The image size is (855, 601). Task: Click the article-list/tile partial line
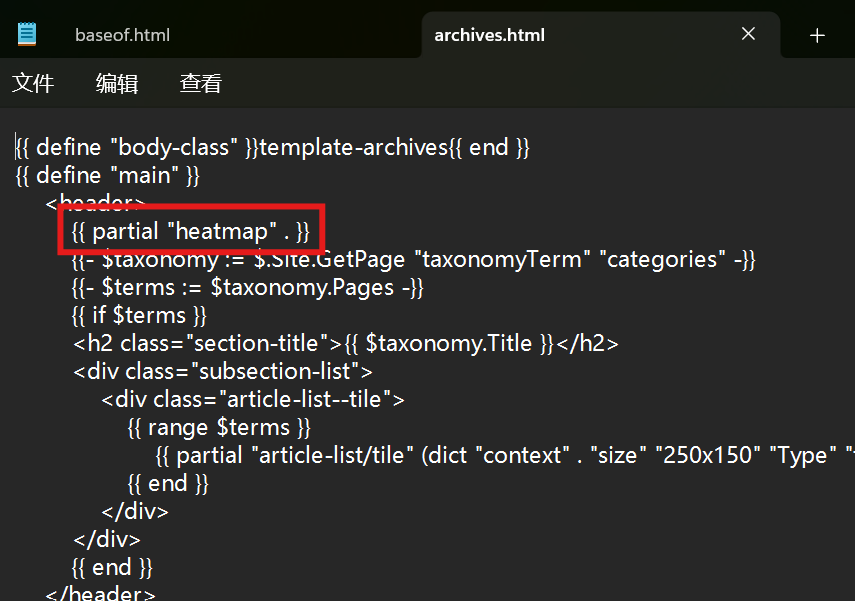tap(400, 454)
